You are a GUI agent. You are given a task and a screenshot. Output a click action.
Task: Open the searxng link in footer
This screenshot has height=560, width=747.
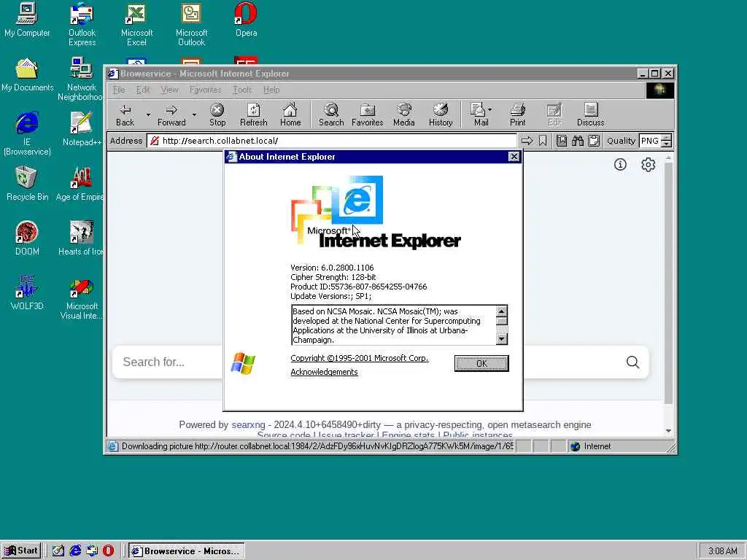tap(248, 425)
